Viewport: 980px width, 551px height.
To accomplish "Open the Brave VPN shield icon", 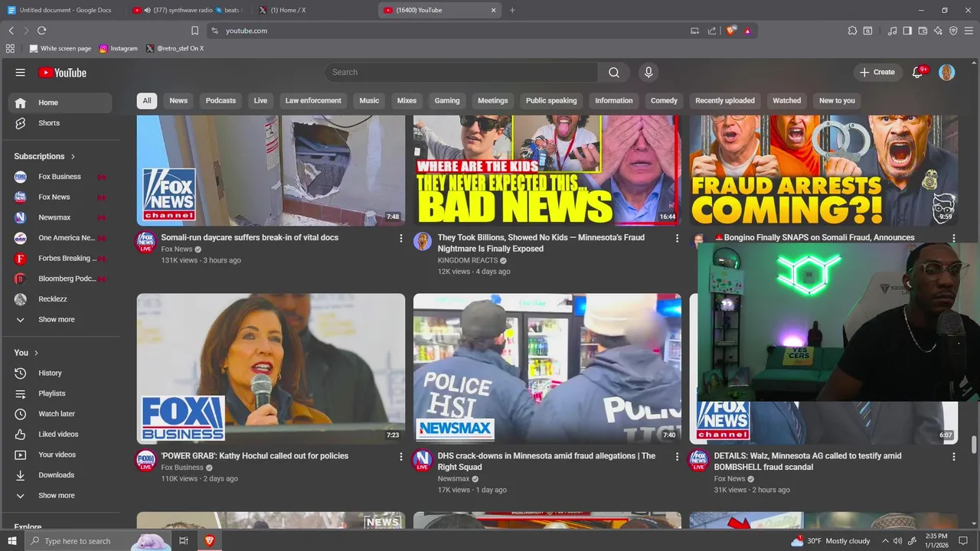I will 953,31.
